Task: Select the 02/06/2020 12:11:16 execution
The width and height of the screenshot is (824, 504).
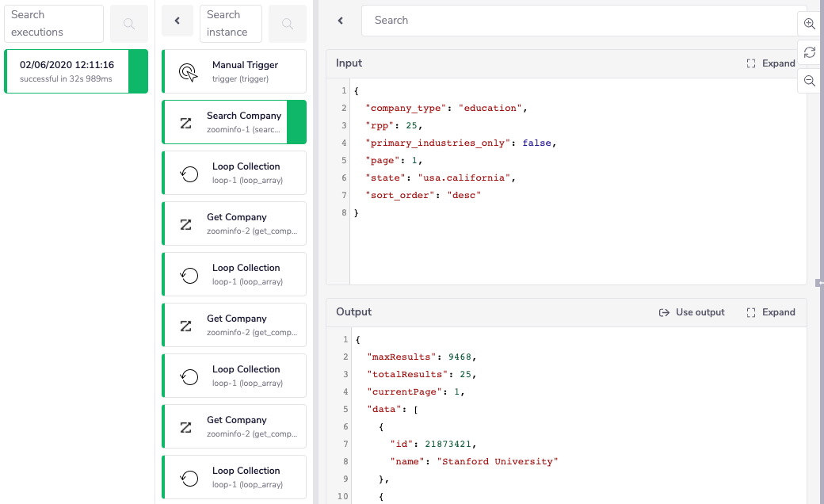Action: pyautogui.click(x=67, y=71)
